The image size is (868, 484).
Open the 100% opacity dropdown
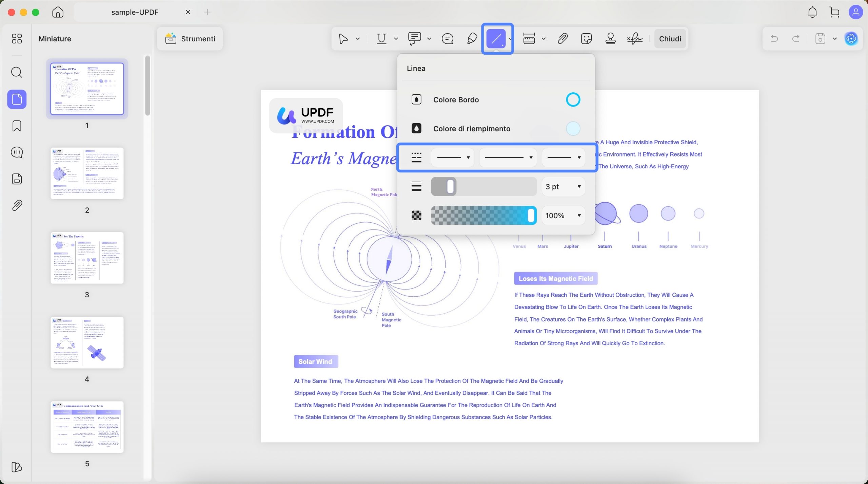(563, 216)
